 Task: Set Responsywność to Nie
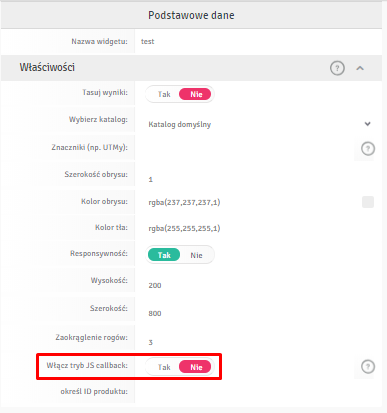[196, 255]
